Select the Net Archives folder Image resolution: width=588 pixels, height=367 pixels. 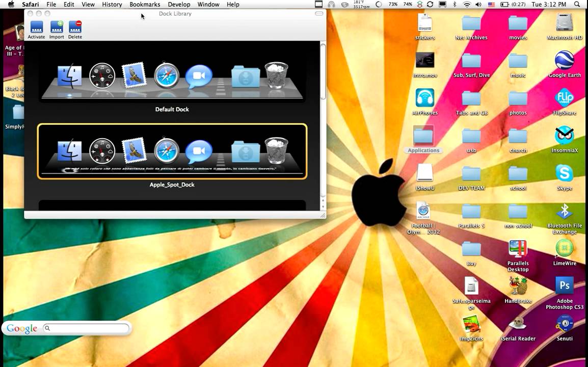471,22
